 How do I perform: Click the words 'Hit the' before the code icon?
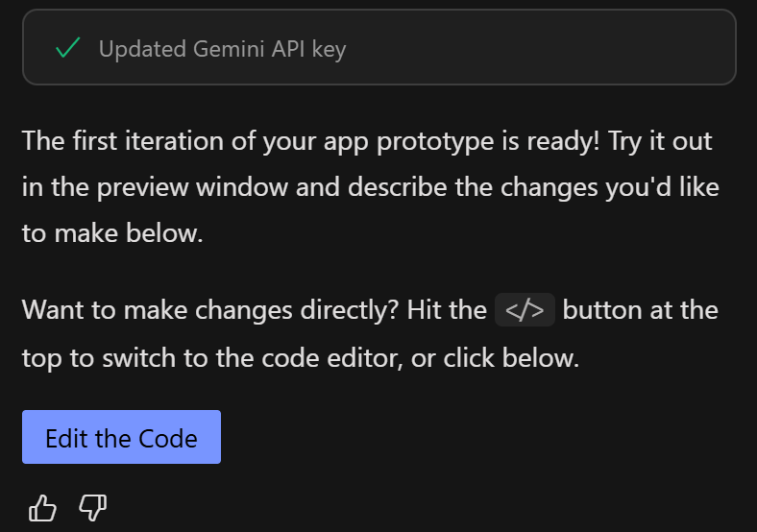point(448,310)
